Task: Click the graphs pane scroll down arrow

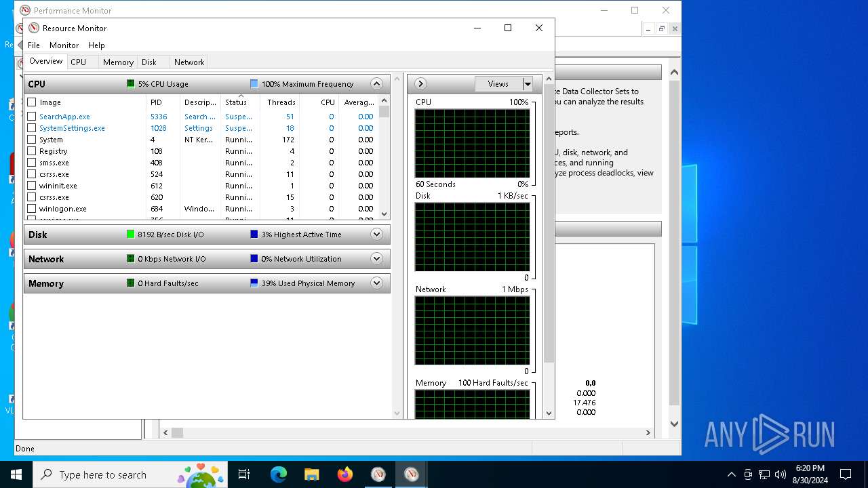Action: [x=549, y=413]
